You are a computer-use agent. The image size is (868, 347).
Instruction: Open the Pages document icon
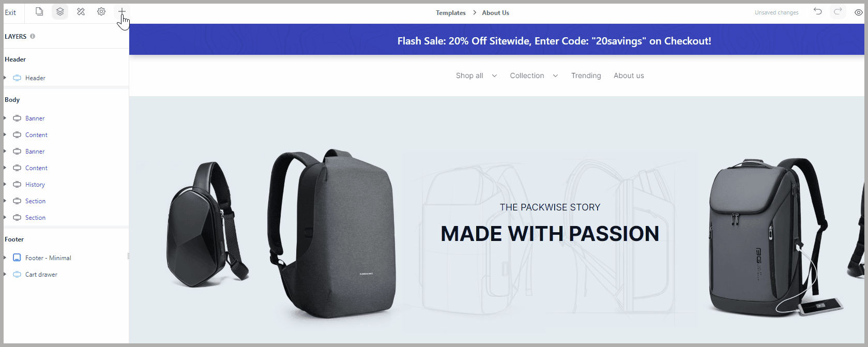(39, 11)
